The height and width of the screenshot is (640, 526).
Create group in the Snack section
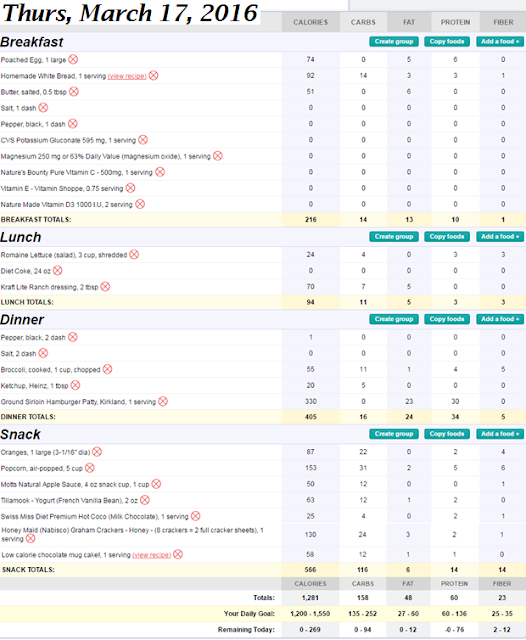[x=394, y=434]
